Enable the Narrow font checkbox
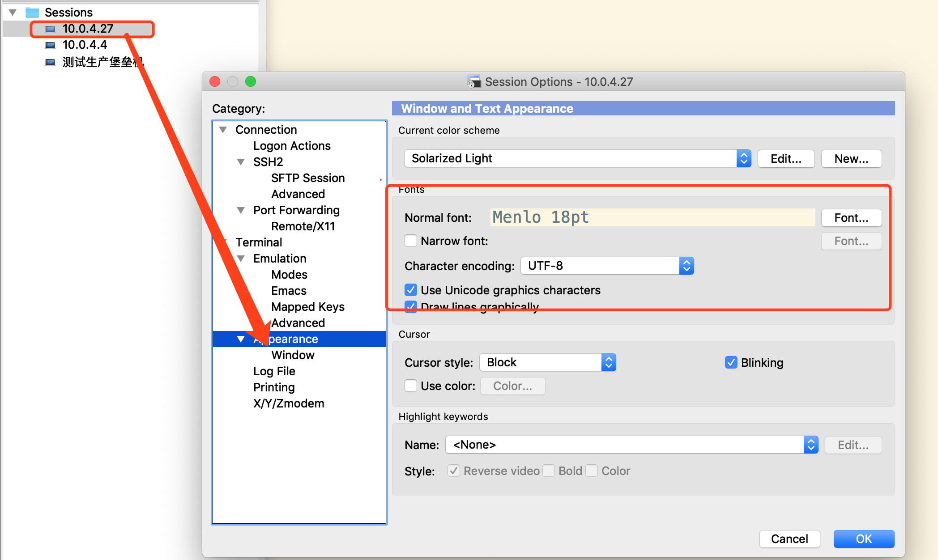The image size is (938, 560). click(410, 241)
